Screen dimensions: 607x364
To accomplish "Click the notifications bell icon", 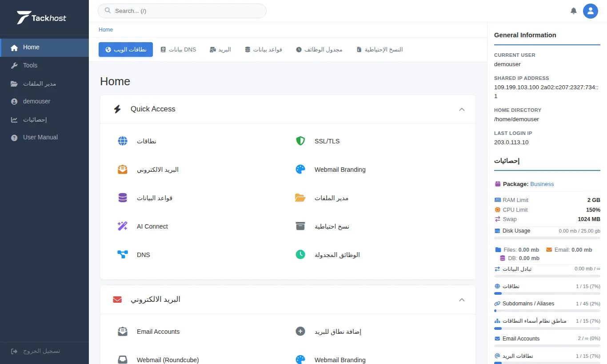I will pos(574,11).
